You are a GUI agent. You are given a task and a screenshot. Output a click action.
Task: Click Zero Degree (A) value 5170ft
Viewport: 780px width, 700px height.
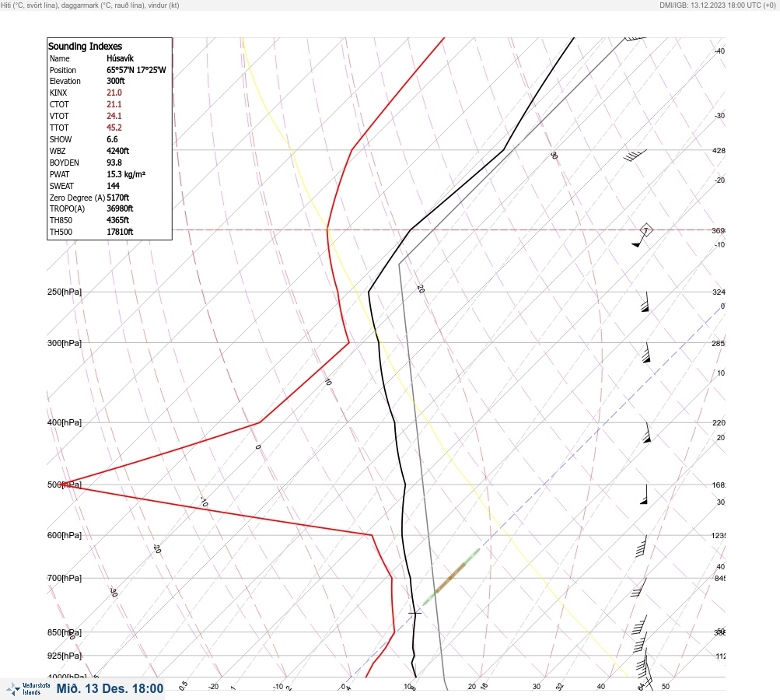tap(117, 198)
